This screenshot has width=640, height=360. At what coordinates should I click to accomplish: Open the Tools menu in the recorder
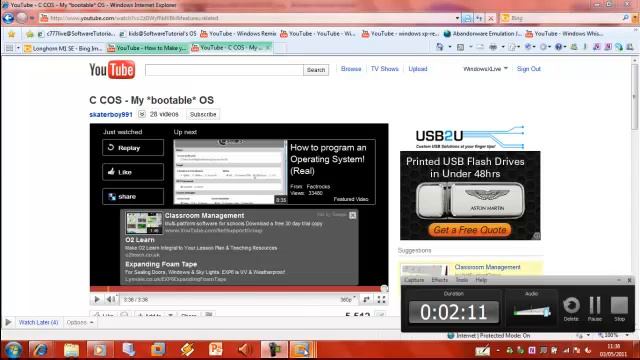coord(462,280)
